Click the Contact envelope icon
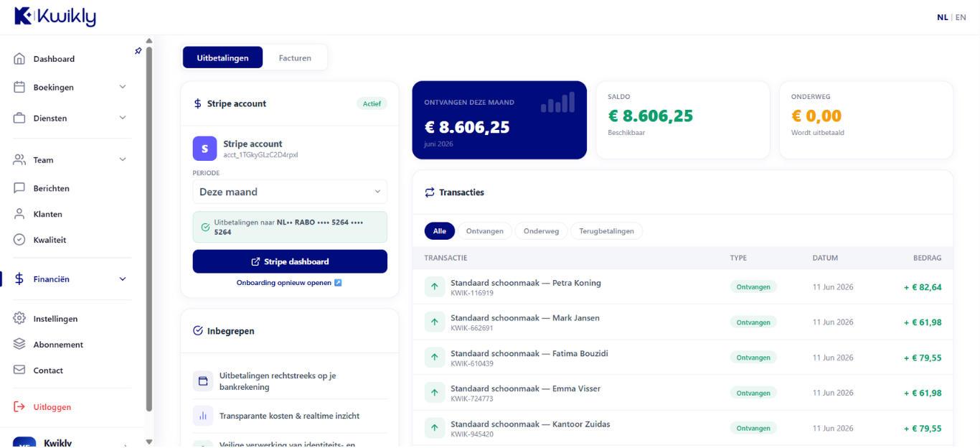This screenshot has width=980, height=448. click(x=19, y=370)
